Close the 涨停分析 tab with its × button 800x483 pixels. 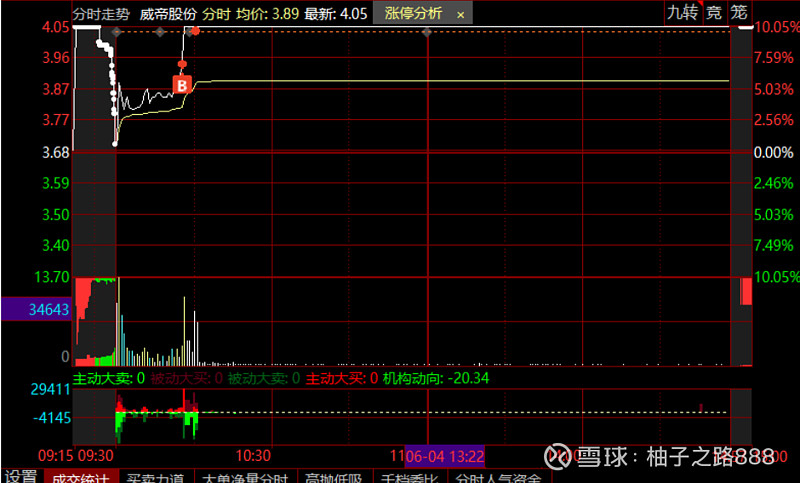click(x=460, y=15)
